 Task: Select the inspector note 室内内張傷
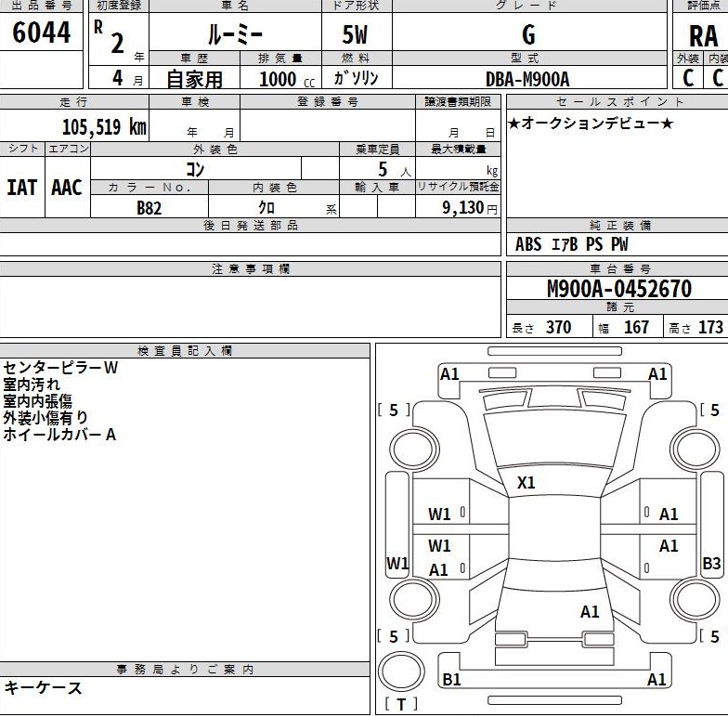37,401
